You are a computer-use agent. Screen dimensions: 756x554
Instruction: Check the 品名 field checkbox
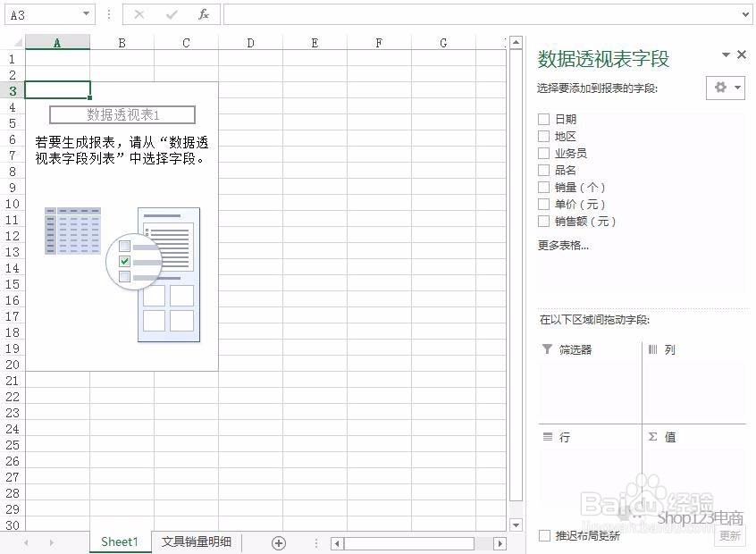pos(543,170)
